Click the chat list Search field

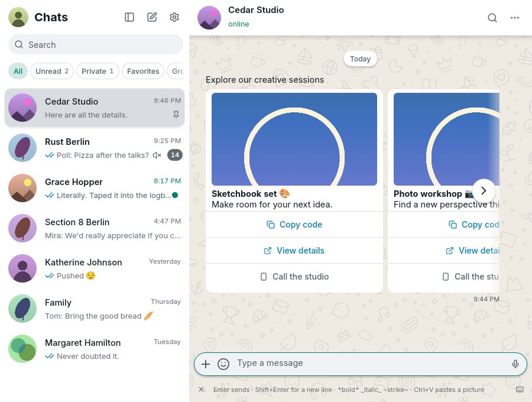pos(96,44)
